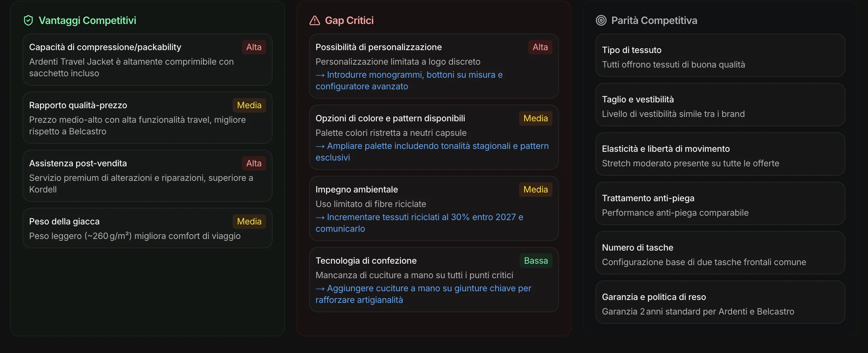Click the target icon beside Parità Competitiva
Image resolution: width=868 pixels, height=353 pixels.
click(601, 20)
